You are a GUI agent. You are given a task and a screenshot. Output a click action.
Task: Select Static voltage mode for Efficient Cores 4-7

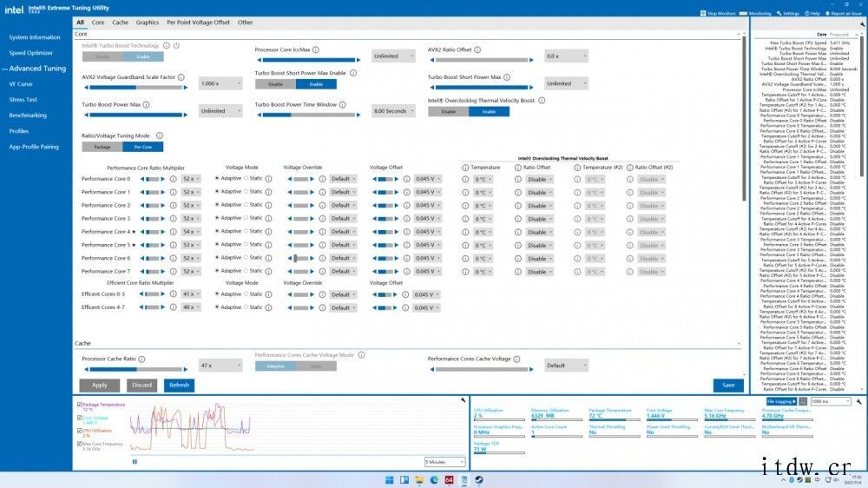click(247, 307)
